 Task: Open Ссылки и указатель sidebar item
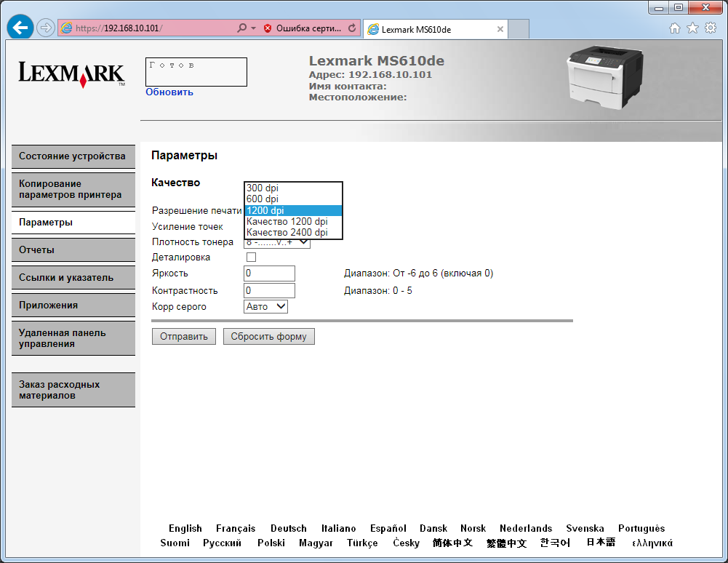(73, 278)
